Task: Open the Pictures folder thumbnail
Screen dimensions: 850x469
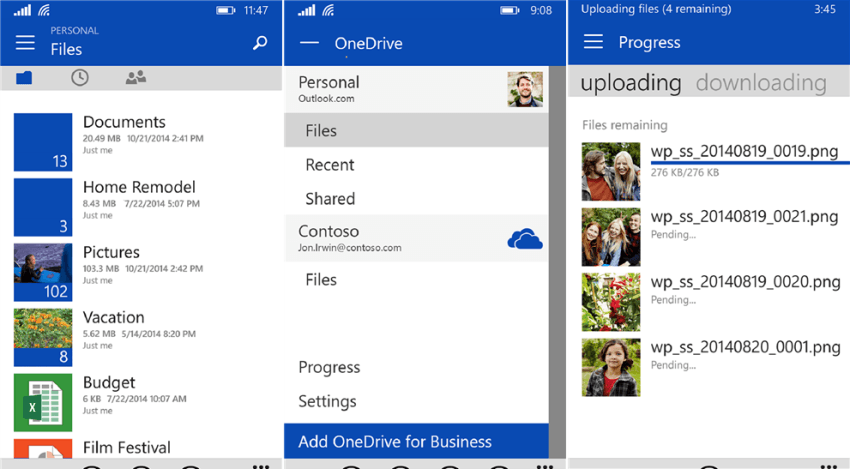Action: [43, 272]
